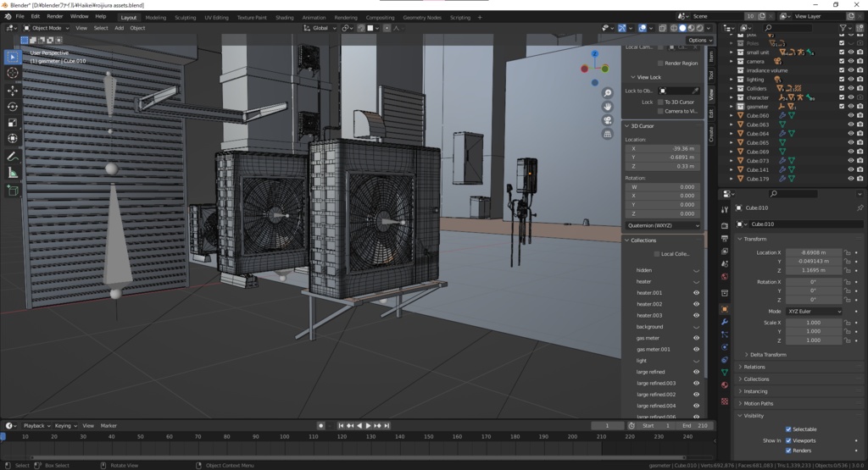The height and width of the screenshot is (470, 868).
Task: Activate the Rotate tool
Action: tap(13, 107)
